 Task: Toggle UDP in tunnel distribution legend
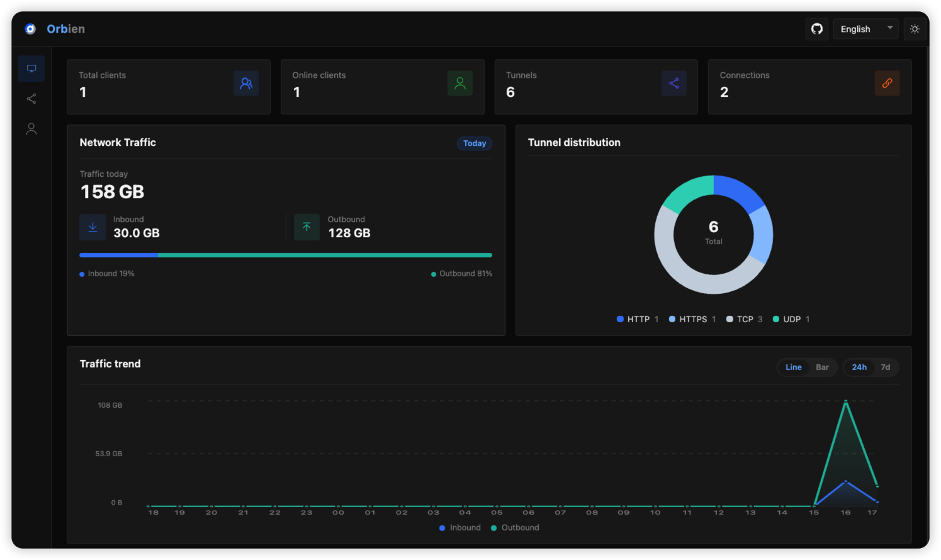(x=791, y=320)
